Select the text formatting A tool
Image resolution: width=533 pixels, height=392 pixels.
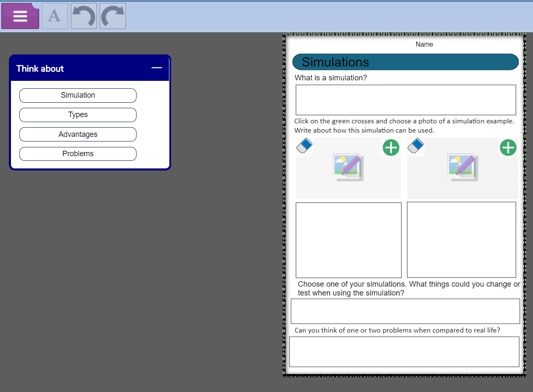point(55,16)
